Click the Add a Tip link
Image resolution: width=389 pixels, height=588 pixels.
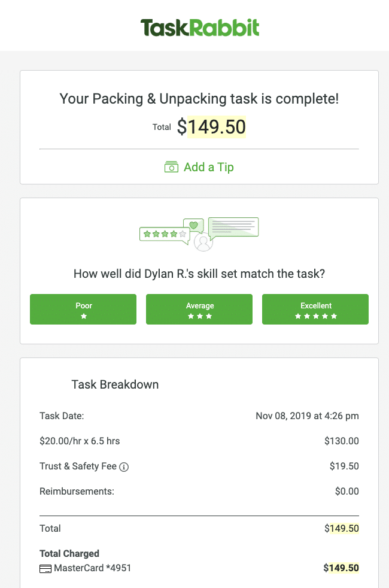(x=208, y=167)
